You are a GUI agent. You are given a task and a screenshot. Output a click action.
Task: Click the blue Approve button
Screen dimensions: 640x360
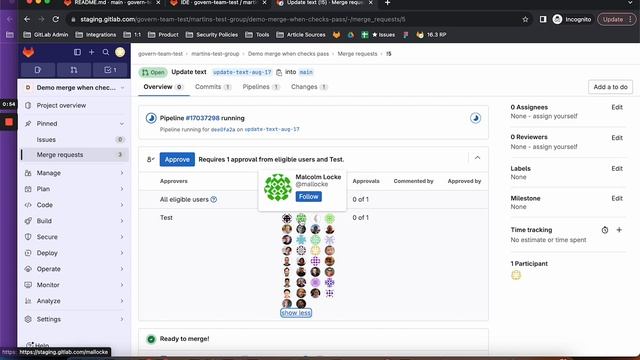pos(177,160)
